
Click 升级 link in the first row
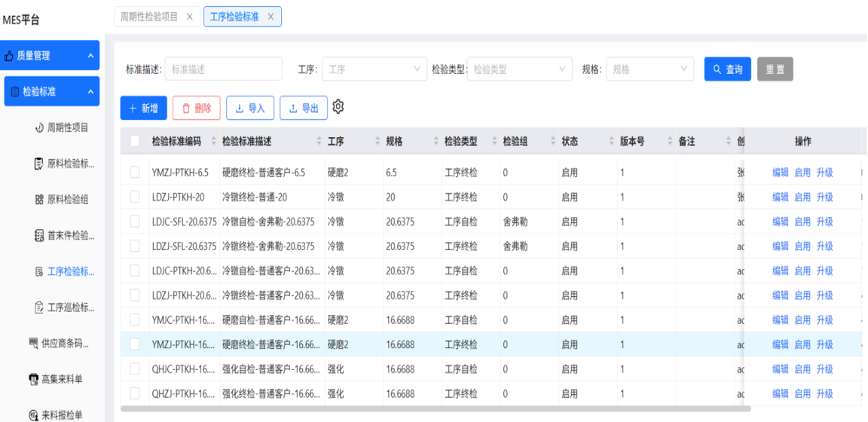pos(824,173)
